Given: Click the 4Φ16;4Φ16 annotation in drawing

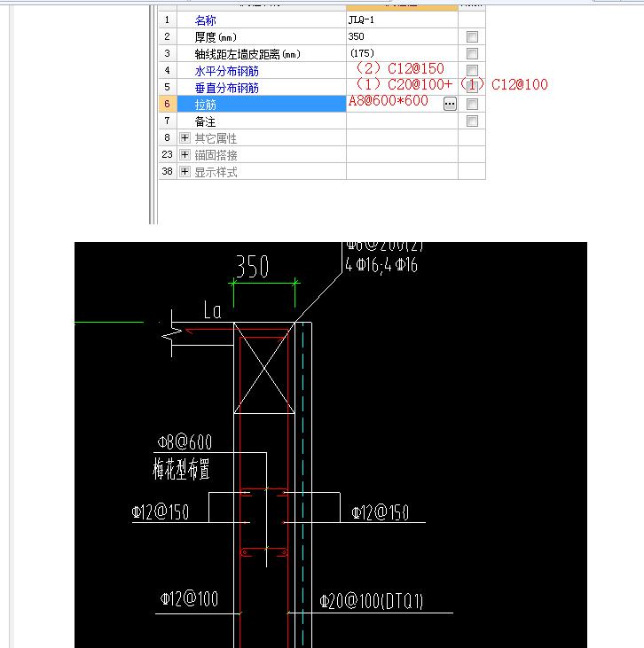Looking at the screenshot, I should point(381,264).
